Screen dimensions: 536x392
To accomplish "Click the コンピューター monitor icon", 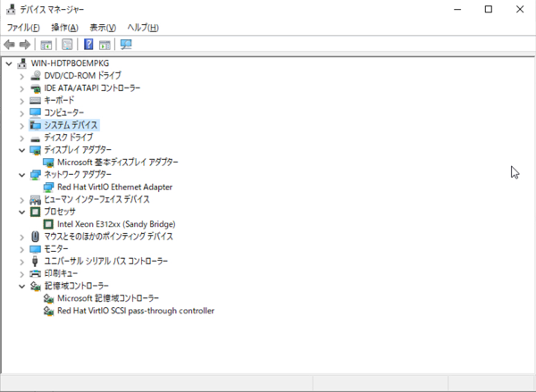I will (35, 113).
